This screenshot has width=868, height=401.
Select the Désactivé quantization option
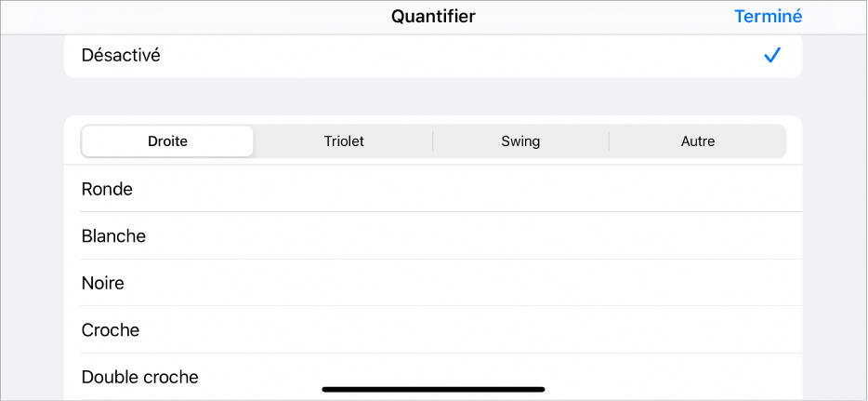click(x=432, y=56)
